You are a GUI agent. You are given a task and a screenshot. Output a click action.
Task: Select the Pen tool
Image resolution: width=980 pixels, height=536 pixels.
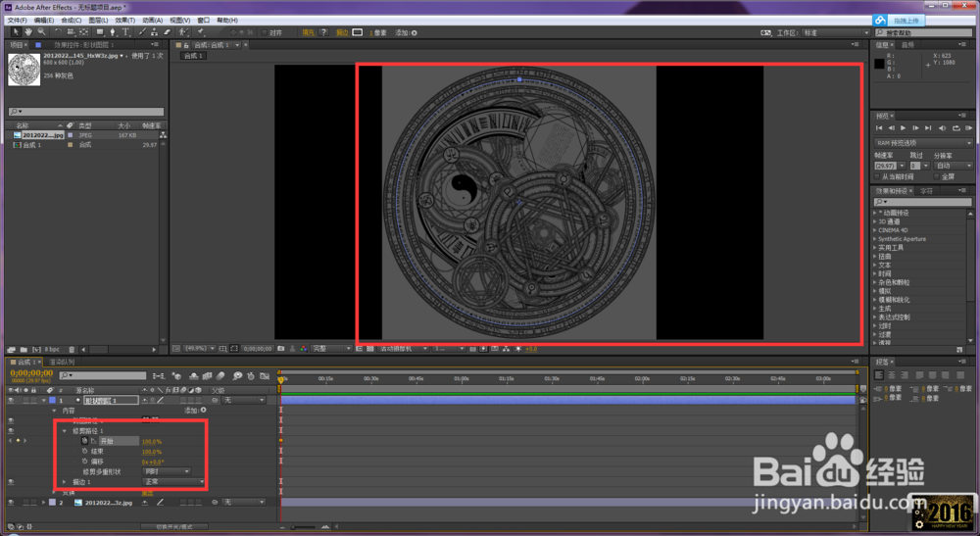pos(113,32)
